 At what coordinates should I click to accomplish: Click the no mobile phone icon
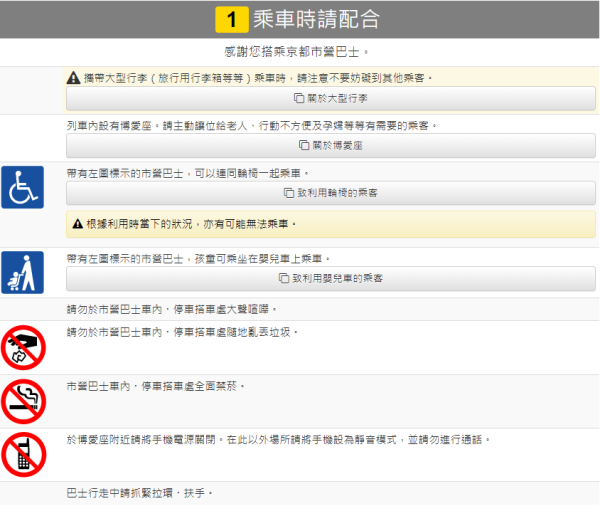point(22,453)
